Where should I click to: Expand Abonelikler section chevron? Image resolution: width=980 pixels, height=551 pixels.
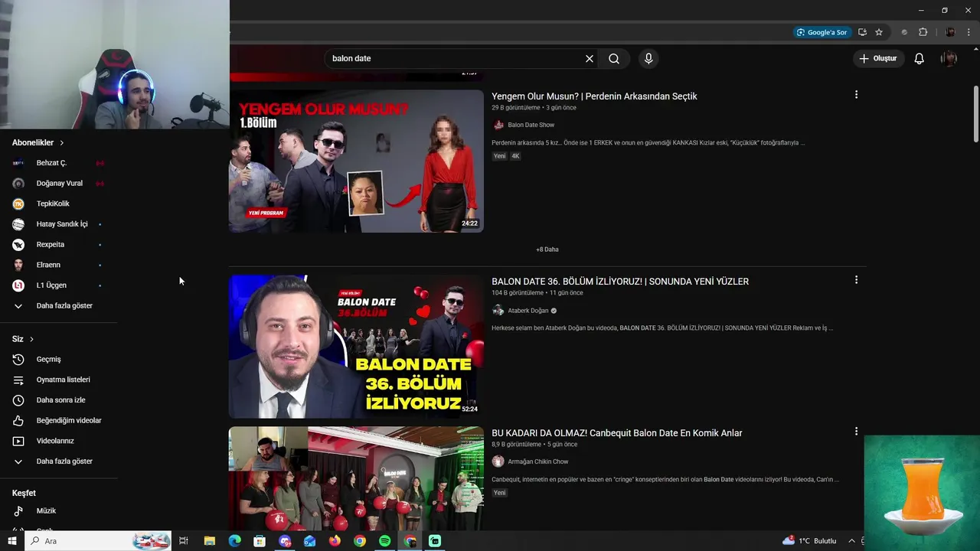[x=62, y=143]
